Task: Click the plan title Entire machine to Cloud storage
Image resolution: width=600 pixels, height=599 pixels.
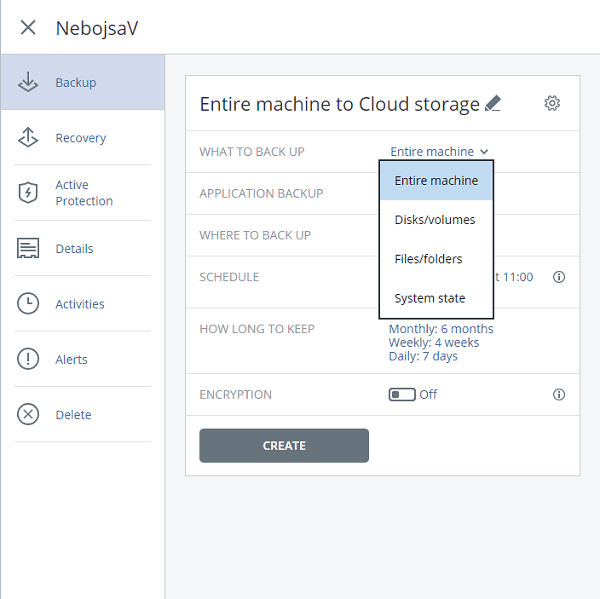Action: pyautogui.click(x=339, y=104)
